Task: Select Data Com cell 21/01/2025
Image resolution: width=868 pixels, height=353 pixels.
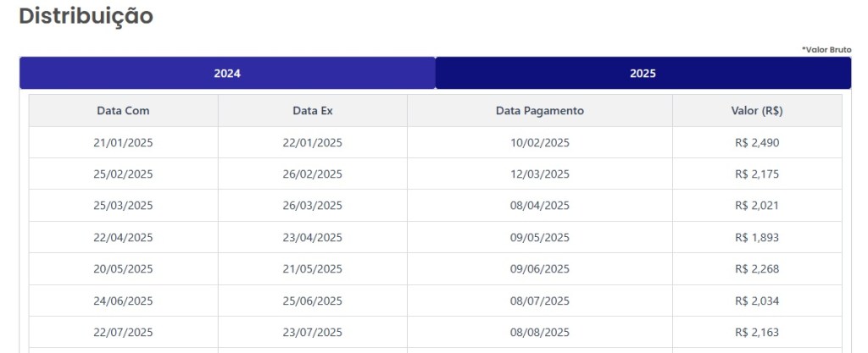Action: point(123,143)
